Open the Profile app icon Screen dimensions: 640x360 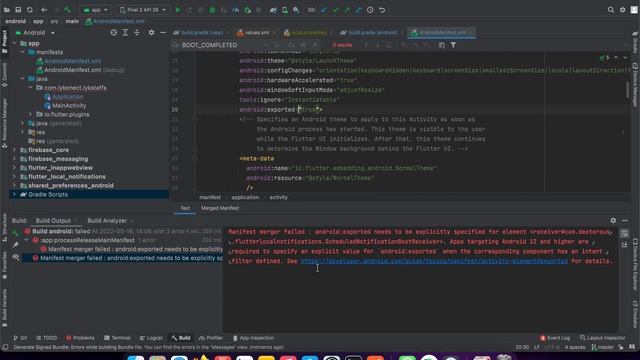pyautogui.click(x=236, y=10)
